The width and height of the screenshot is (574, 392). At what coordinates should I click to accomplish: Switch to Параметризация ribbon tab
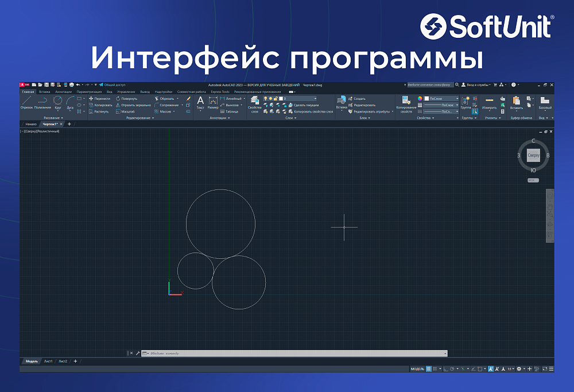coord(89,92)
